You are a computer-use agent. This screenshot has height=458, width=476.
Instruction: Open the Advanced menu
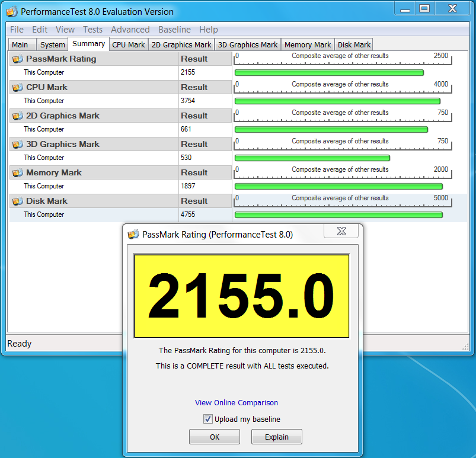pyautogui.click(x=130, y=30)
